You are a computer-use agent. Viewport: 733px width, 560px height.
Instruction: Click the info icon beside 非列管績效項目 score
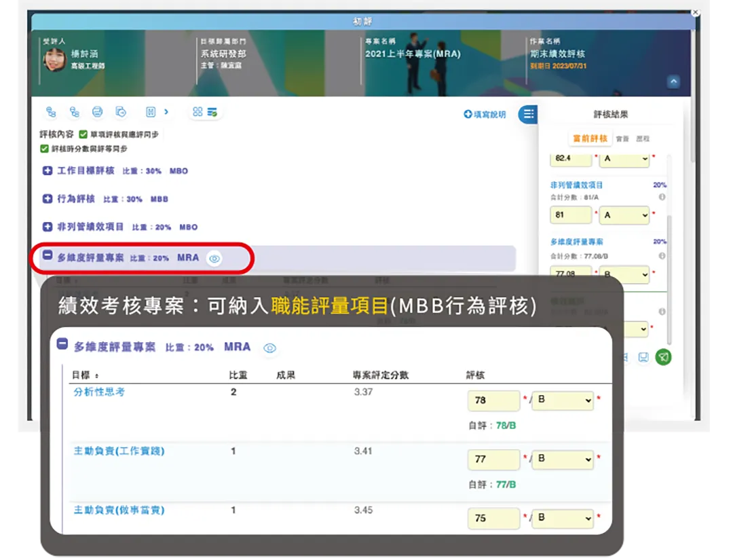tap(662, 198)
